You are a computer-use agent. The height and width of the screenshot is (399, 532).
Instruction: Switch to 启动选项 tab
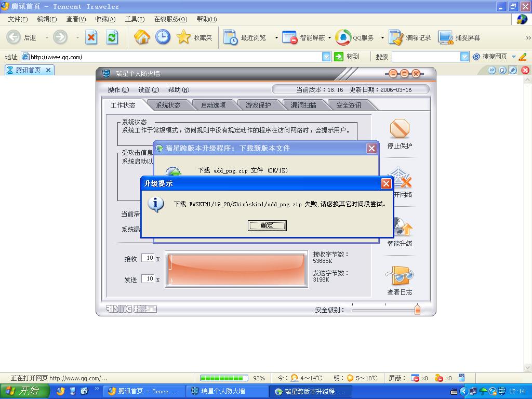[213, 105]
